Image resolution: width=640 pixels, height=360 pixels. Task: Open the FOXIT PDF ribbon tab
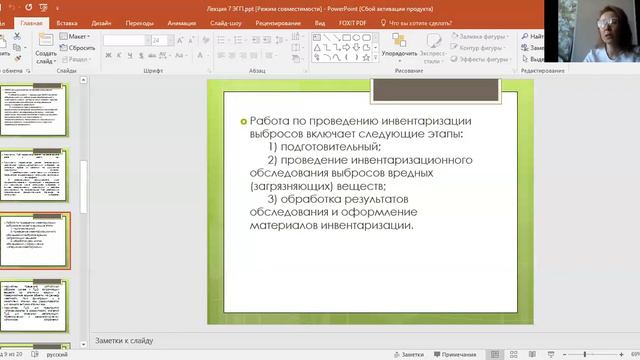[x=352, y=23]
